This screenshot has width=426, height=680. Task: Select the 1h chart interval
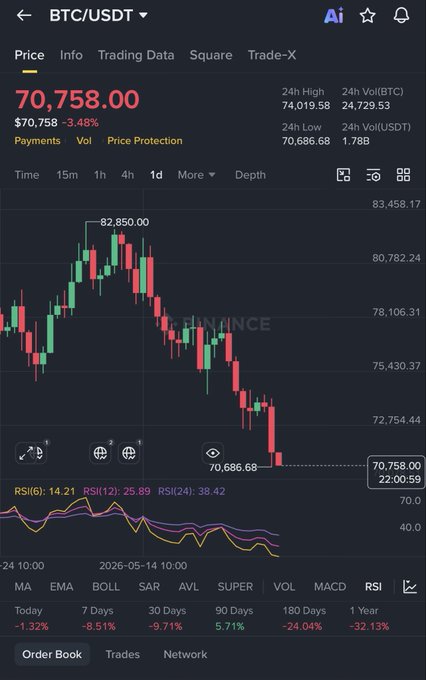click(100, 175)
